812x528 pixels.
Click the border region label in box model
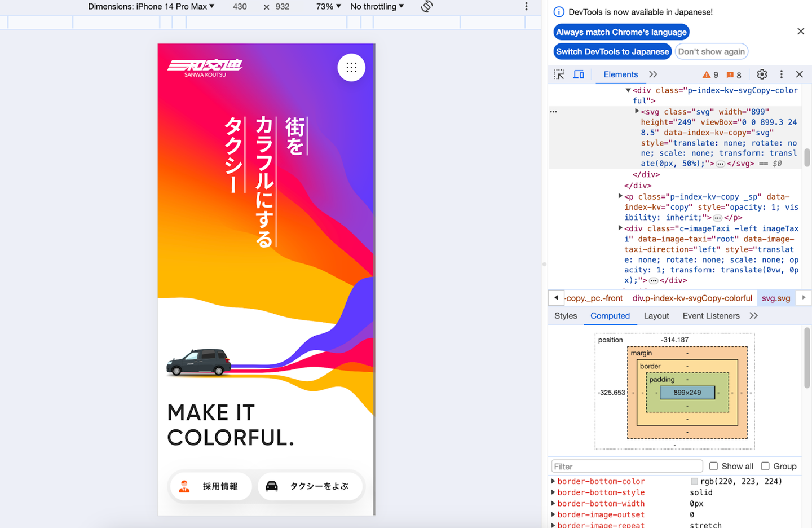(650, 366)
